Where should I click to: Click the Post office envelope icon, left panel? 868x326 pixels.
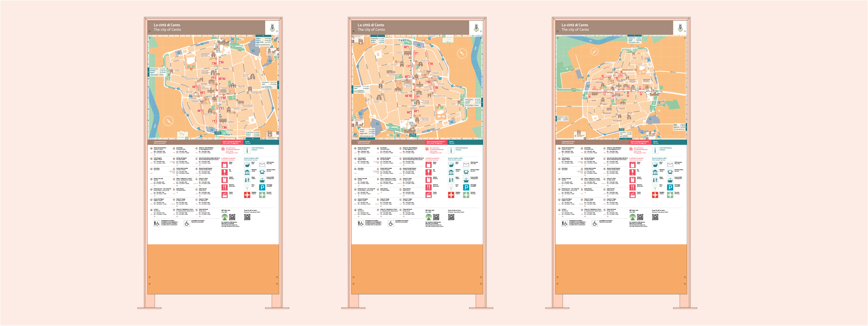(x=262, y=165)
